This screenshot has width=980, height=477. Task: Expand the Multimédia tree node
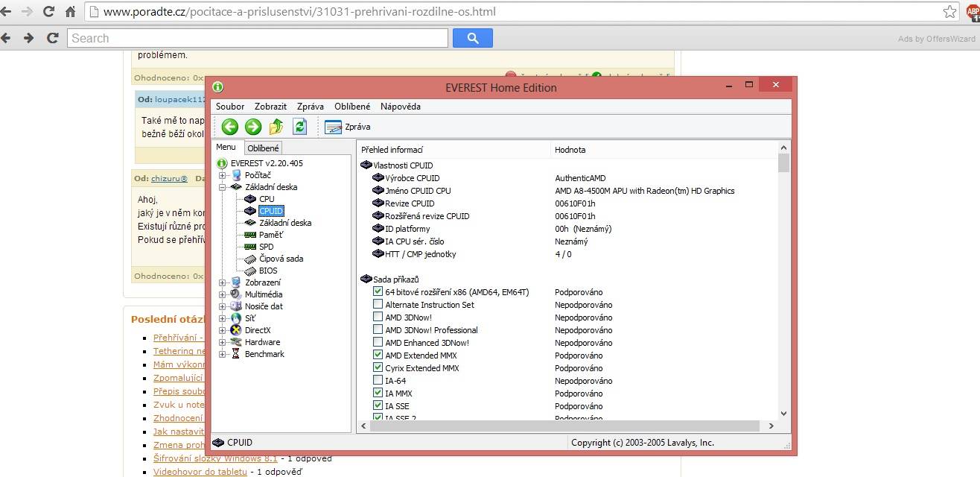click(x=222, y=294)
